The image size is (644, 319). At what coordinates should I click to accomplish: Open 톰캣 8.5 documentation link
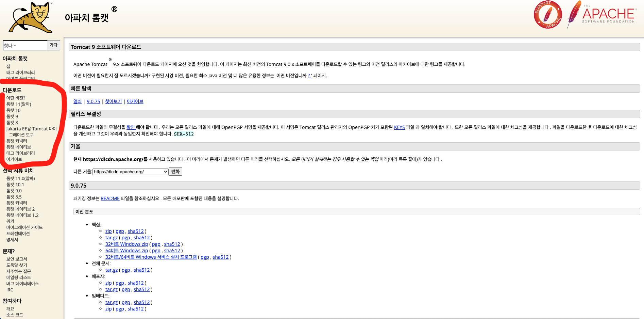(x=14, y=197)
